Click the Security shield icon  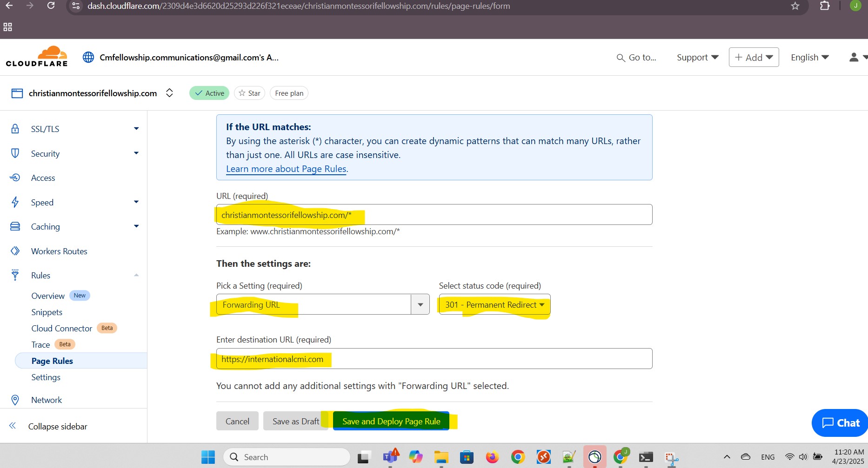point(15,153)
